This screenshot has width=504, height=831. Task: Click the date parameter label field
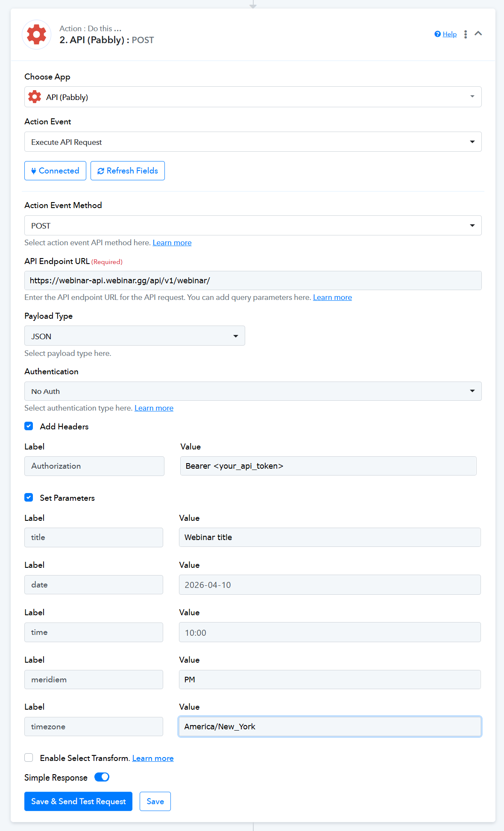pyautogui.click(x=94, y=585)
